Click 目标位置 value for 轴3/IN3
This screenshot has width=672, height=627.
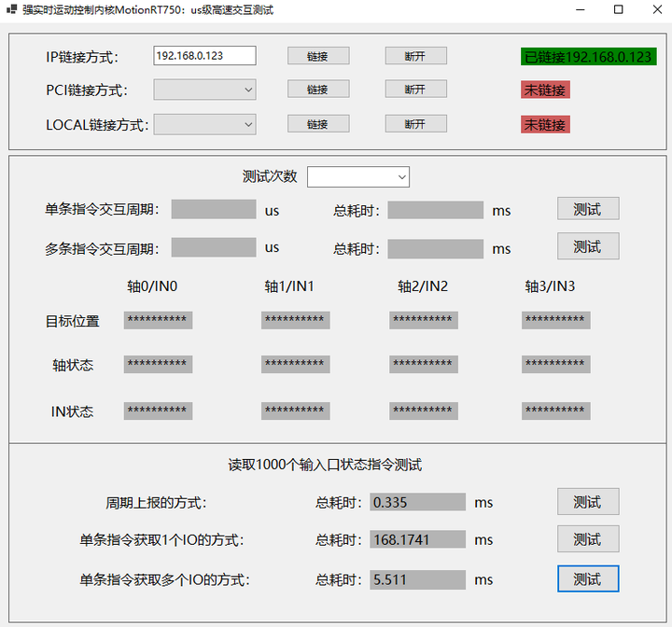556,320
